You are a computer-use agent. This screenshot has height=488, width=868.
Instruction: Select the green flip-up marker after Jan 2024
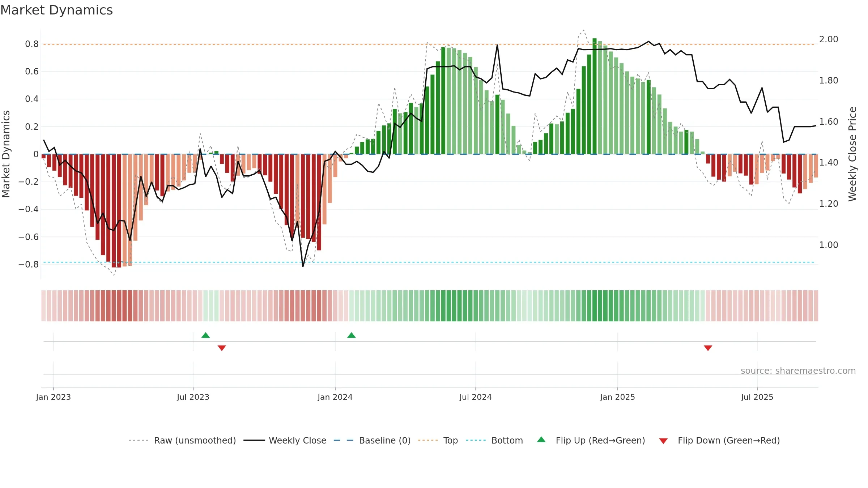[352, 335]
